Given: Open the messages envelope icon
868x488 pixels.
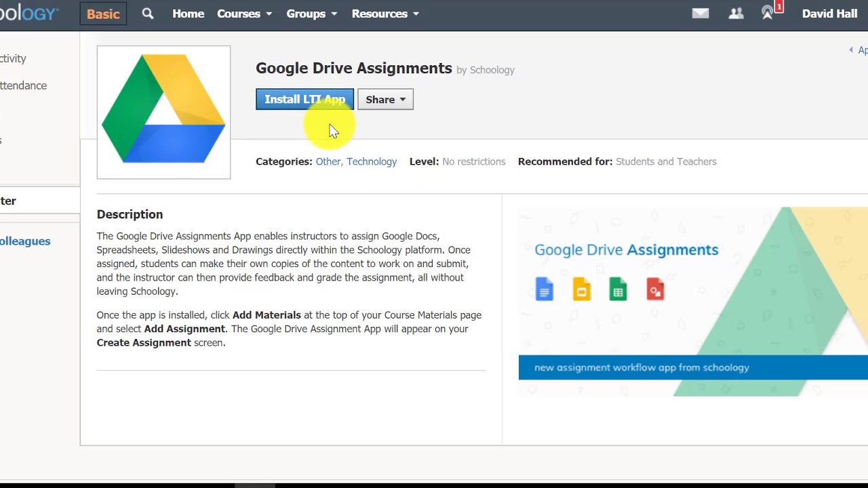Looking at the screenshot, I should (701, 14).
